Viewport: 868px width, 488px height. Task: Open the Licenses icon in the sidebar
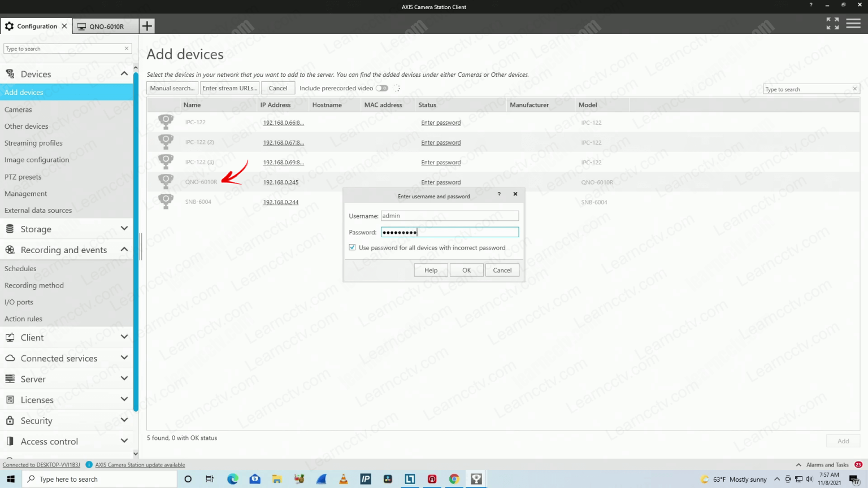click(10, 399)
